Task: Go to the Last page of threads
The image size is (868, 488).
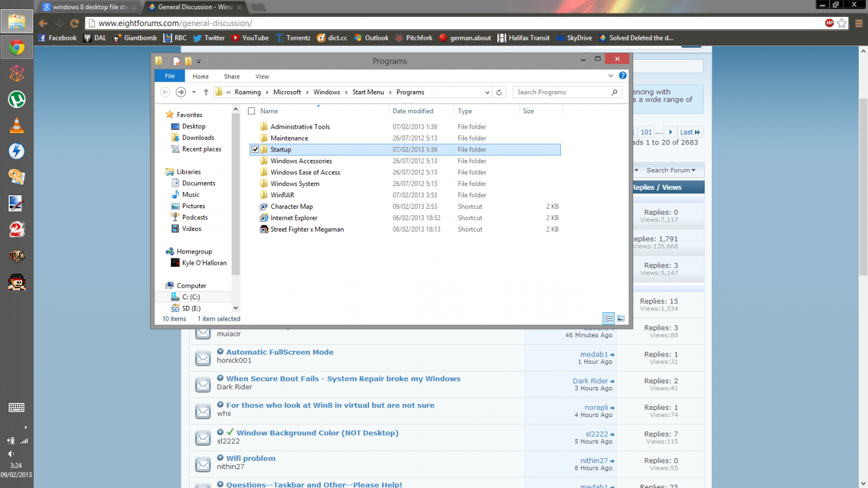Action: tap(690, 132)
